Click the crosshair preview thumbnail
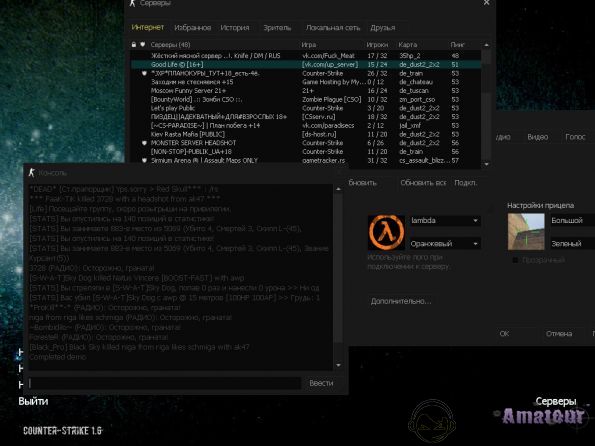This screenshot has height=446, width=595. click(526, 232)
